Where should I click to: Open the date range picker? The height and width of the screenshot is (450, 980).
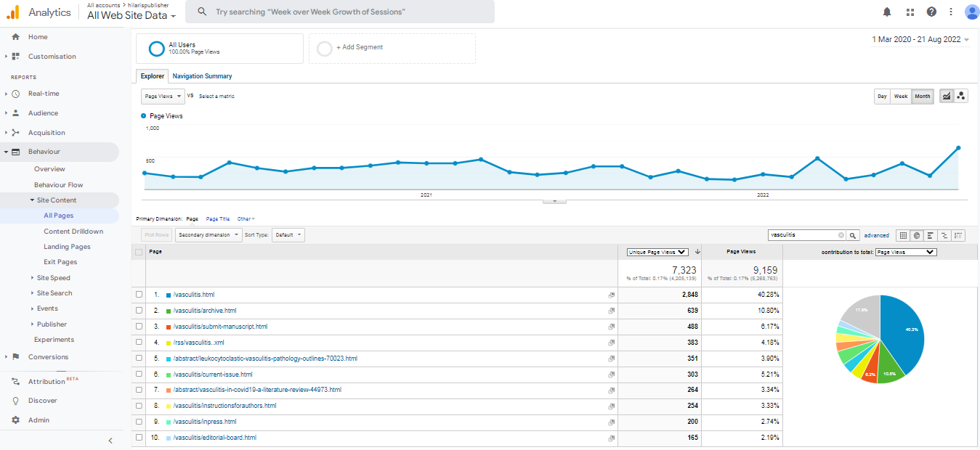(x=920, y=40)
